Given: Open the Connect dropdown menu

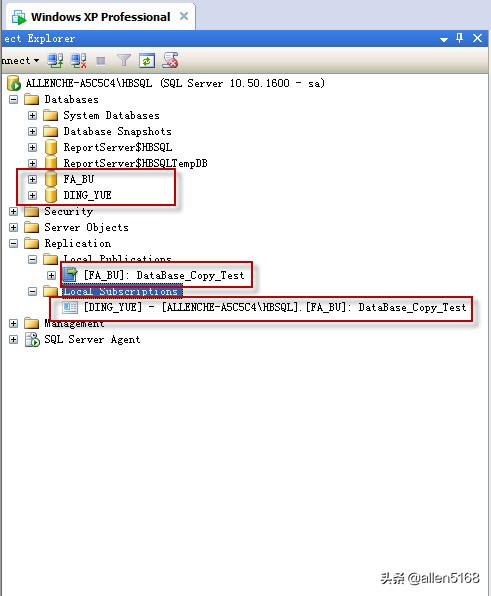Looking at the screenshot, I should click(x=20, y=60).
